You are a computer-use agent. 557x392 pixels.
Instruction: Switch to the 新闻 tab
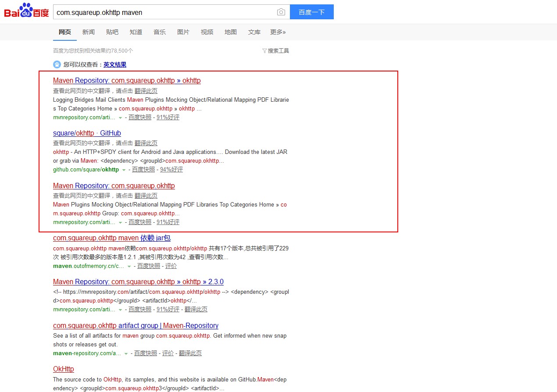click(89, 32)
